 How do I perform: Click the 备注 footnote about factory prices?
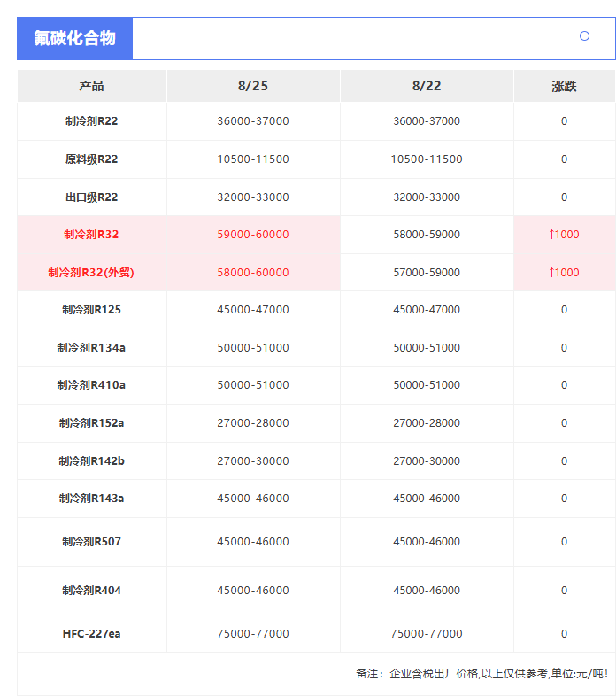tap(482, 674)
